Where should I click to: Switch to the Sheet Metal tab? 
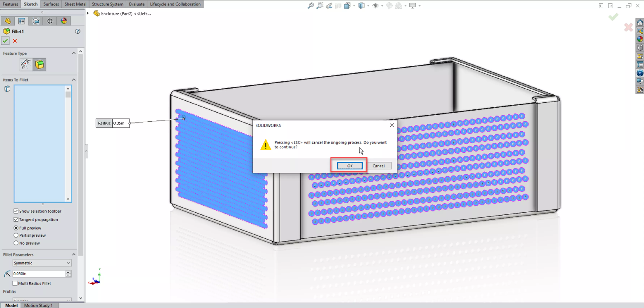(x=75, y=4)
